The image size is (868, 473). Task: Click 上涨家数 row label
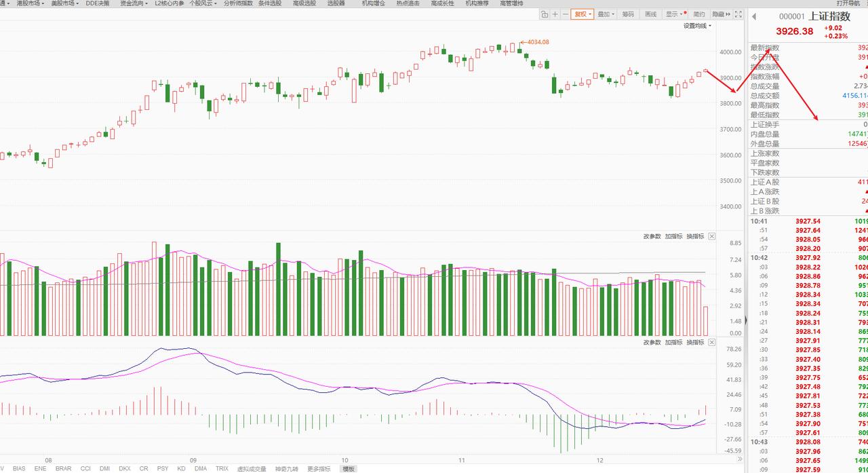point(765,153)
